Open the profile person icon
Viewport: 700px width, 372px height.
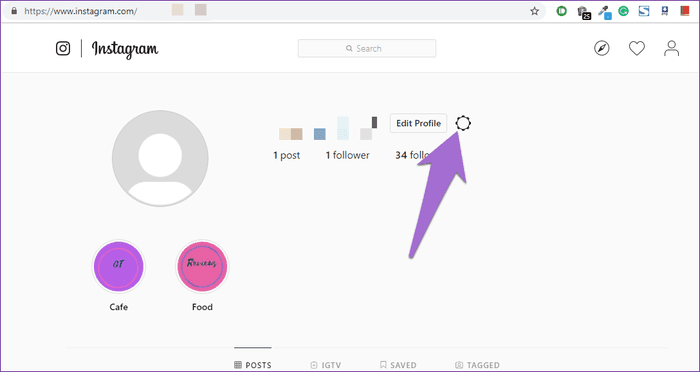tap(671, 48)
